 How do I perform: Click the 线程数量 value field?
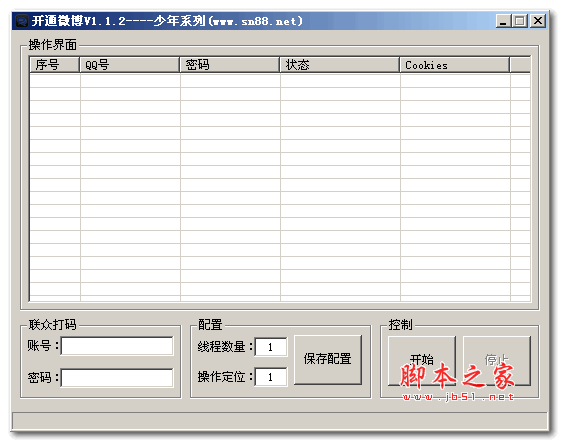pyautogui.click(x=271, y=347)
